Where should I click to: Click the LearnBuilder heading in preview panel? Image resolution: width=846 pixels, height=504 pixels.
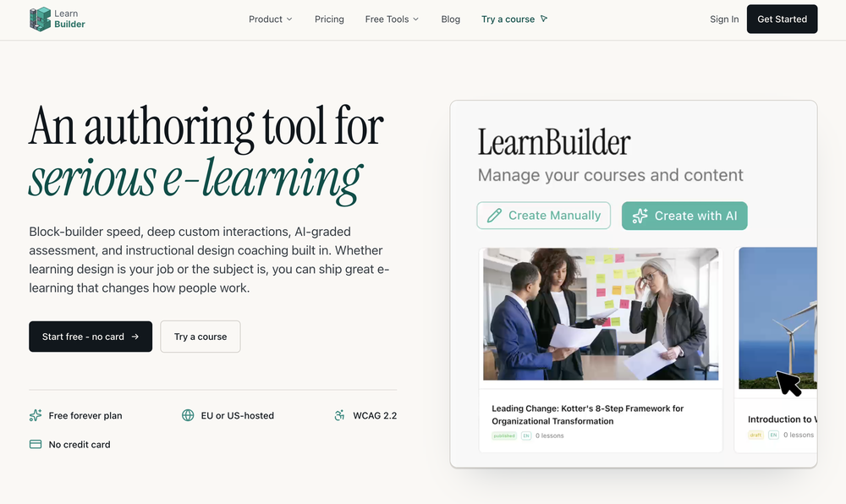click(x=554, y=142)
